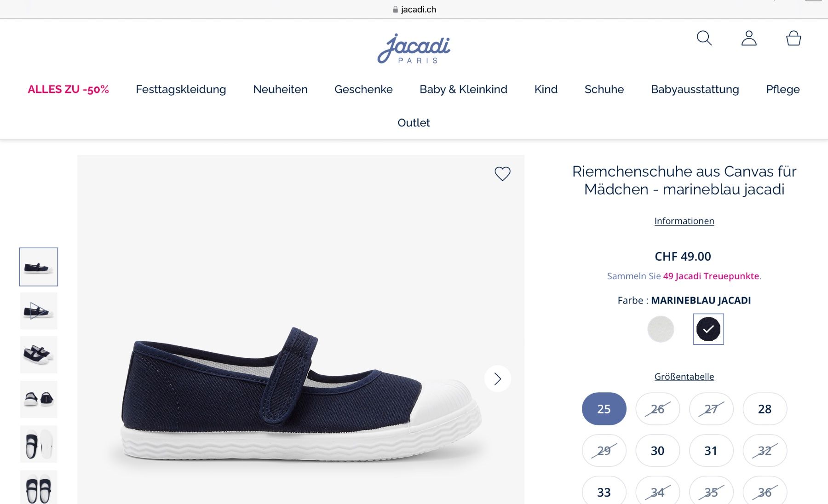Select shoe size 30
828x504 pixels.
657,451
